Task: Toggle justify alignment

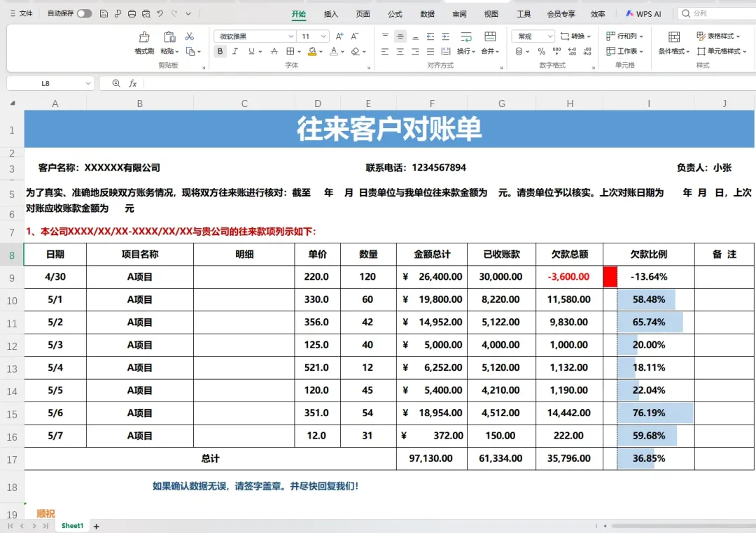Action: coord(430,51)
